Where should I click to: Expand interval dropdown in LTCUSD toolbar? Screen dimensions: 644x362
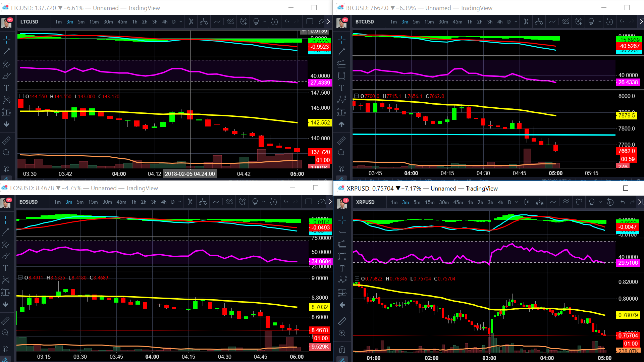point(181,22)
